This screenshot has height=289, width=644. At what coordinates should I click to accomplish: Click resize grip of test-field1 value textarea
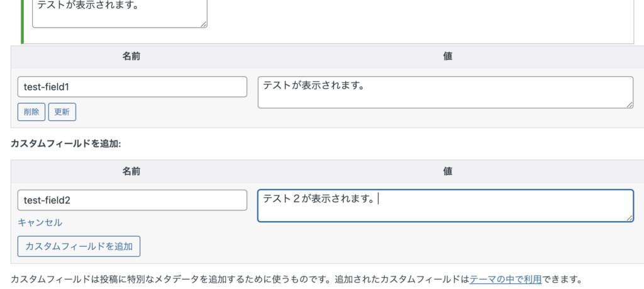(x=630, y=105)
